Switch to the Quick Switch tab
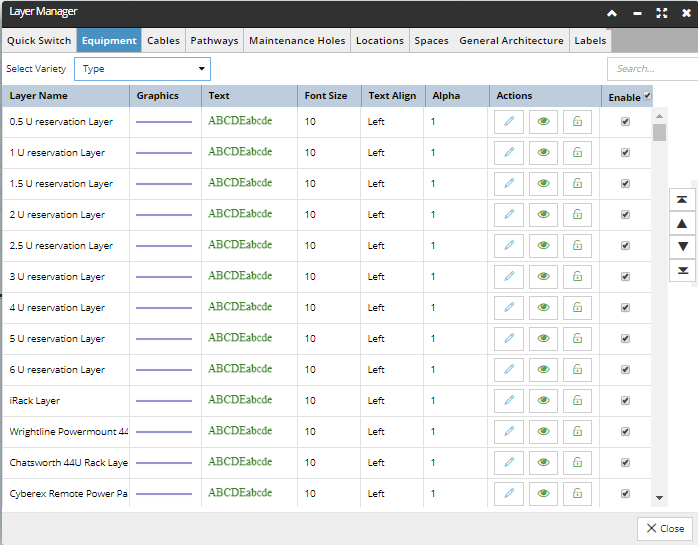Image resolution: width=698 pixels, height=545 pixels. [x=39, y=41]
